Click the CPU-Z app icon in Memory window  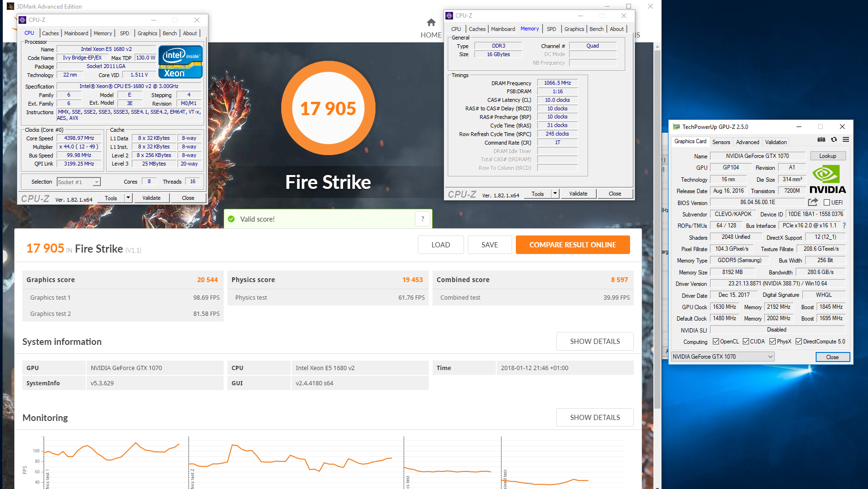click(x=449, y=16)
